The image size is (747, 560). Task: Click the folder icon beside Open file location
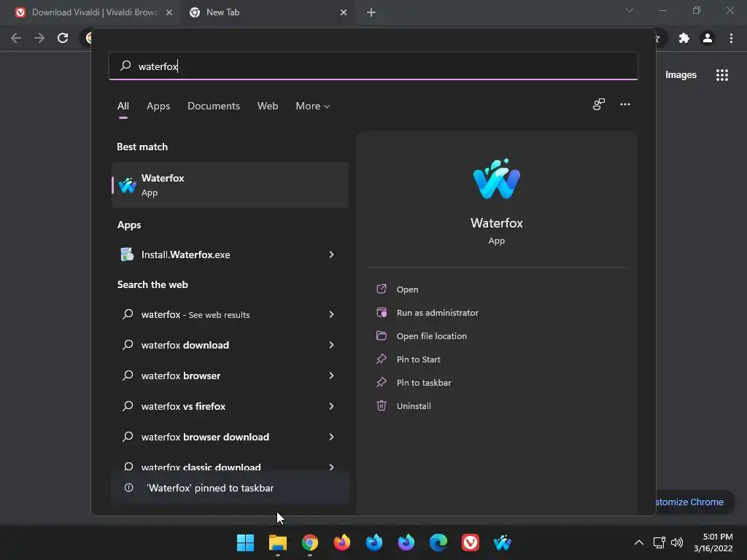coord(382,335)
